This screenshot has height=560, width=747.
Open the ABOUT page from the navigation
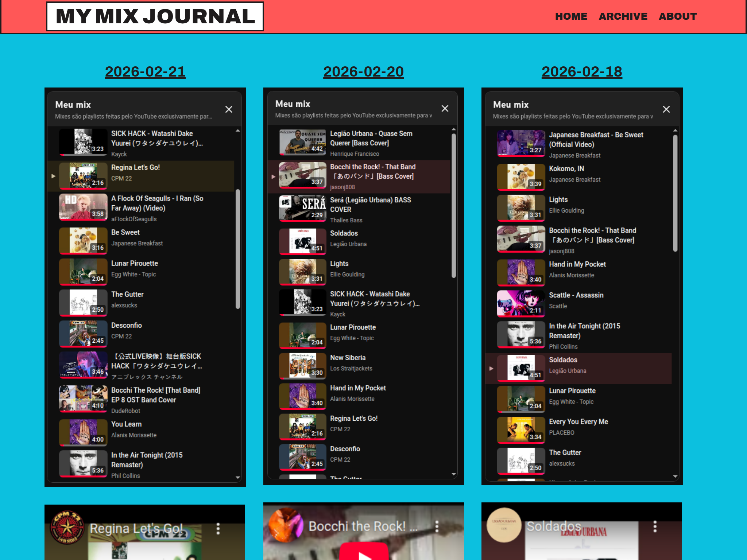678,16
